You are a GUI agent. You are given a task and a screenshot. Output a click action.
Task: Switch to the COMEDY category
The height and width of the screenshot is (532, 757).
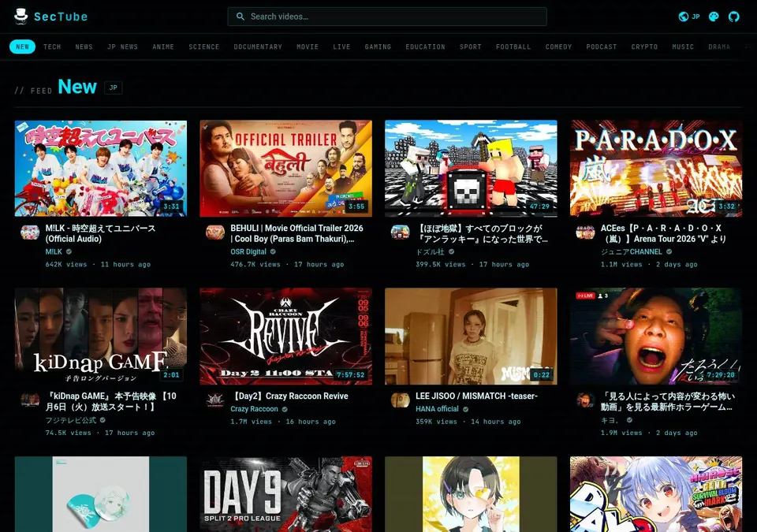[x=558, y=47]
